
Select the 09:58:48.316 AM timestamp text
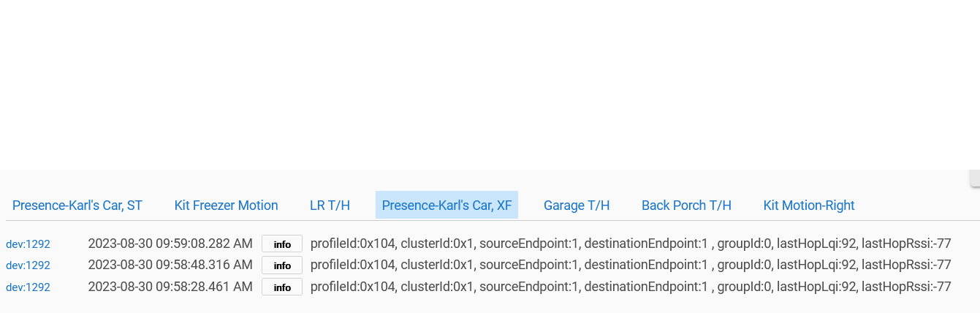(170, 265)
